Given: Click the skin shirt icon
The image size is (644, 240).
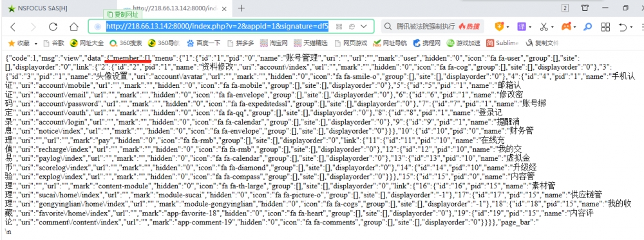Looking at the screenshot, I should click(x=585, y=8).
